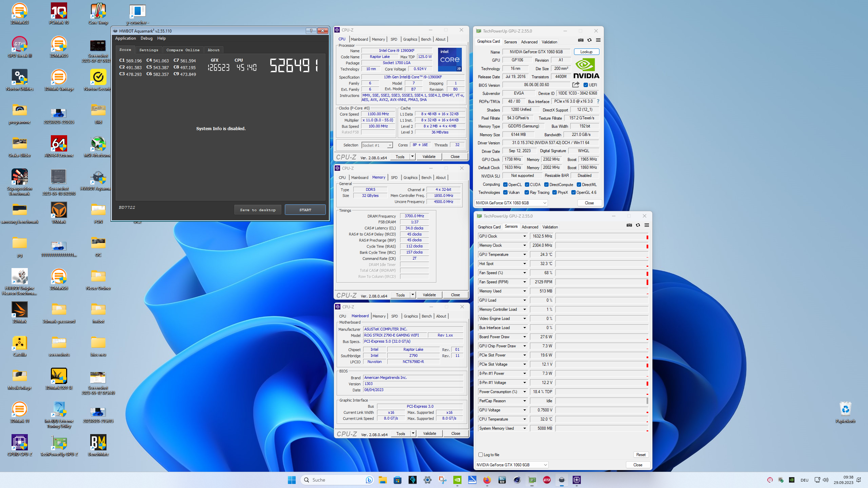Click the Fan Speed (%) sensor graph bar
The width and height of the screenshot is (868, 488).
tap(602, 273)
